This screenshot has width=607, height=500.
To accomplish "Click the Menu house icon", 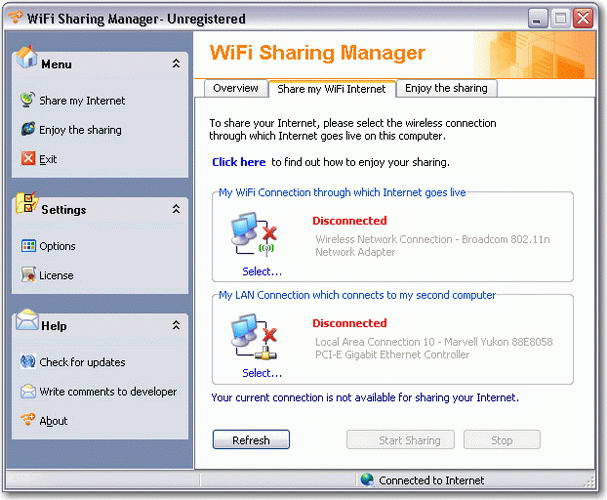I will [x=26, y=58].
